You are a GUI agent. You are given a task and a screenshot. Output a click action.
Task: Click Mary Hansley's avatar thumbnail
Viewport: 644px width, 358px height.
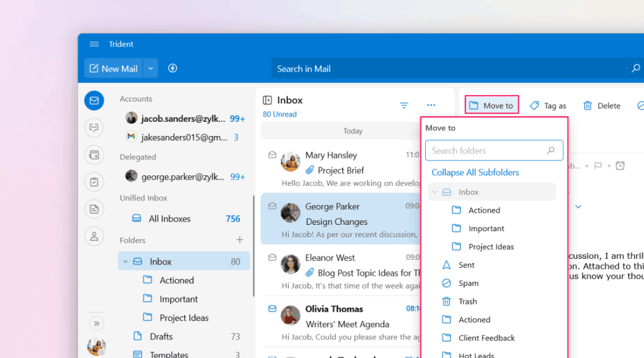(291, 162)
